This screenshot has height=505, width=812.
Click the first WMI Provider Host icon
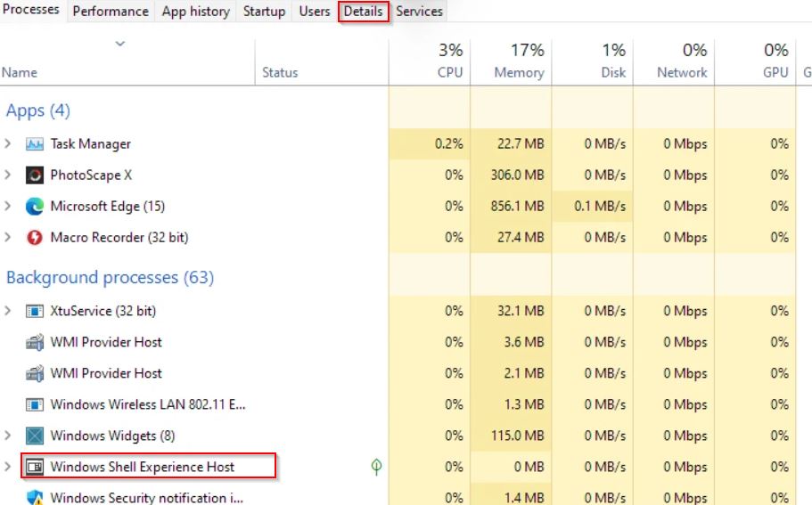[35, 342]
